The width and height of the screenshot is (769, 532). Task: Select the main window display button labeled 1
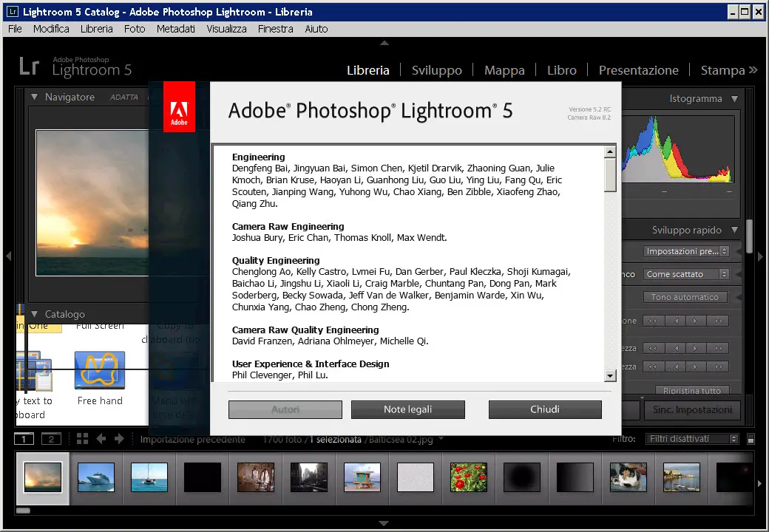[x=24, y=439]
